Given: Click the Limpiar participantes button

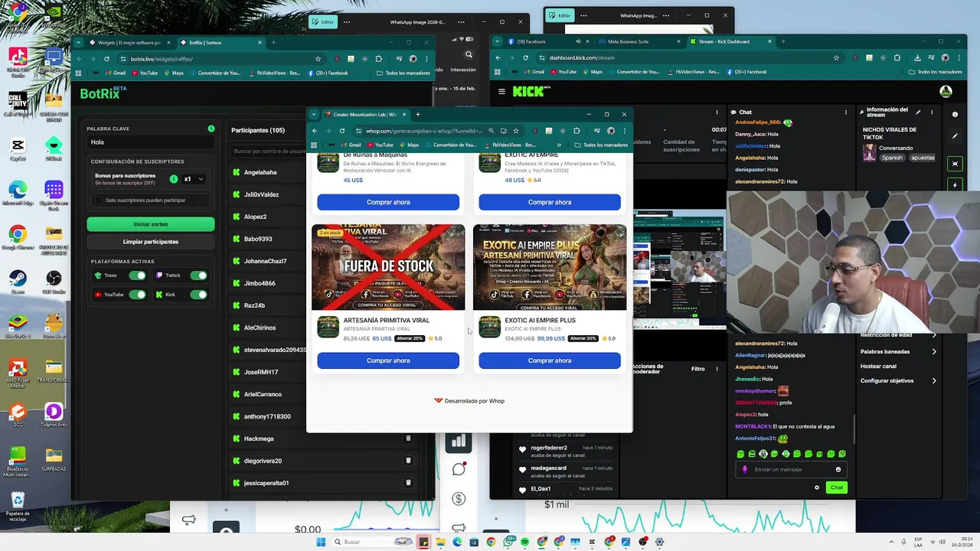Looking at the screenshot, I should [x=151, y=242].
